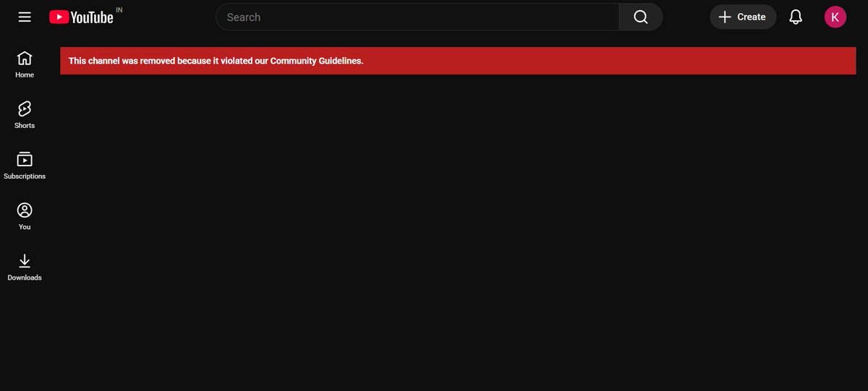The height and width of the screenshot is (391, 868).
Task: Open Downloads from the sidebar
Action: pyautogui.click(x=25, y=267)
